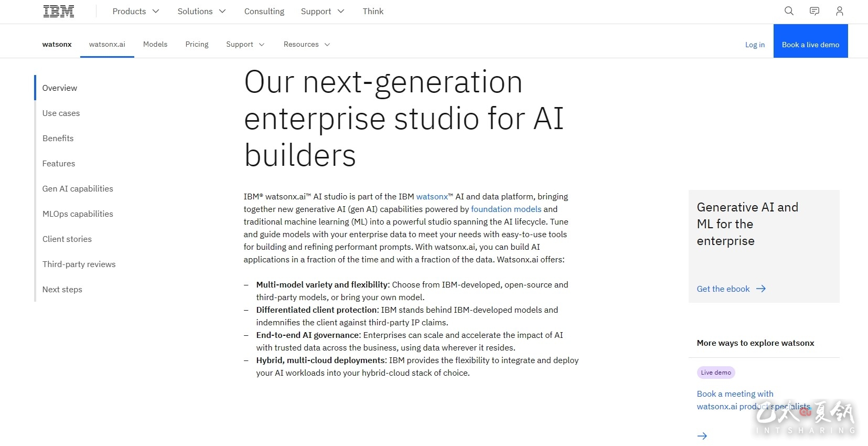Viewport: 868px width, 446px height.
Task: Expand the Solutions dropdown
Action: (x=201, y=11)
